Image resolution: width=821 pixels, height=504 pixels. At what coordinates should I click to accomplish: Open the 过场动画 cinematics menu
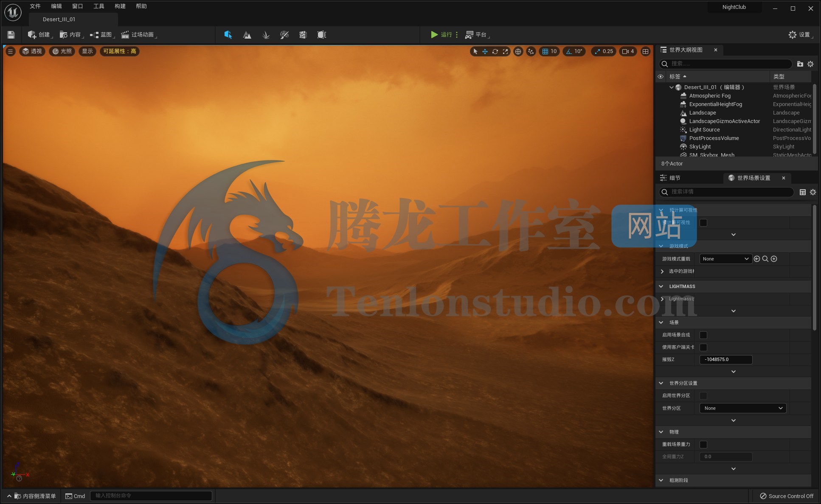[138, 35]
